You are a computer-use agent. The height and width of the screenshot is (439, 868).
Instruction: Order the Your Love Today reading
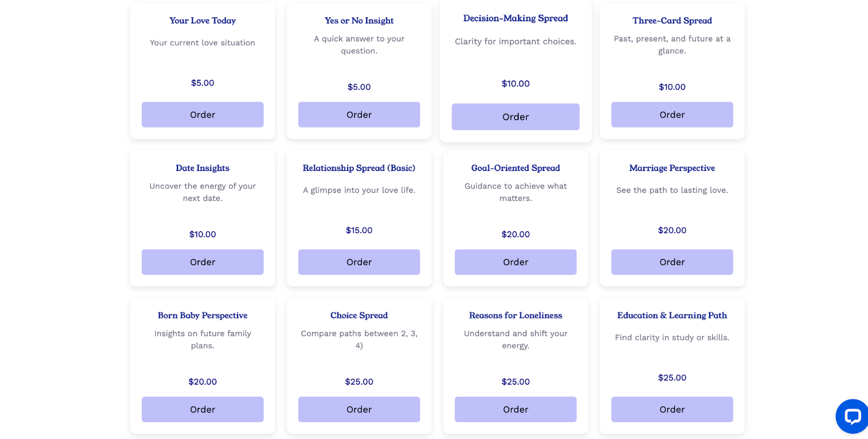coord(202,114)
